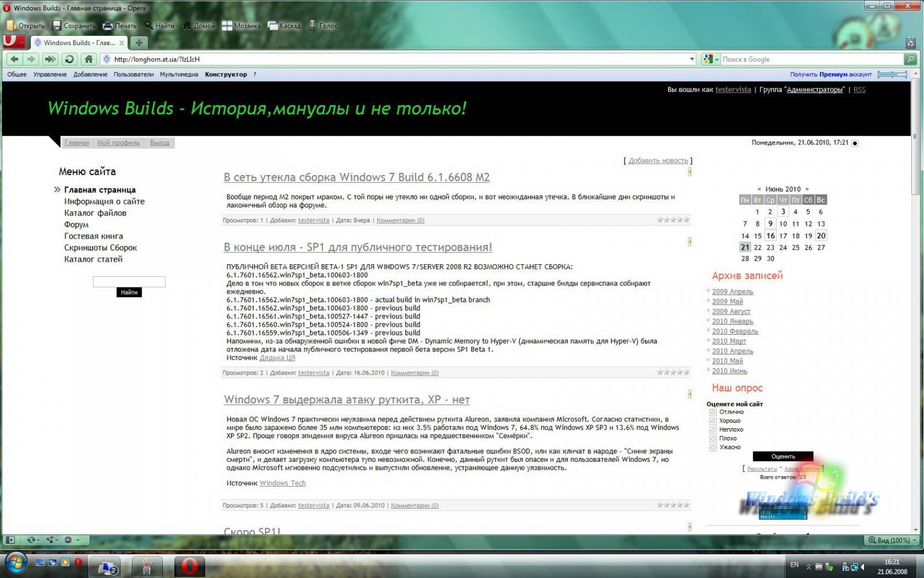This screenshot has height=578, width=924.
Task: Open the RSS link in the header
Action: (859, 90)
